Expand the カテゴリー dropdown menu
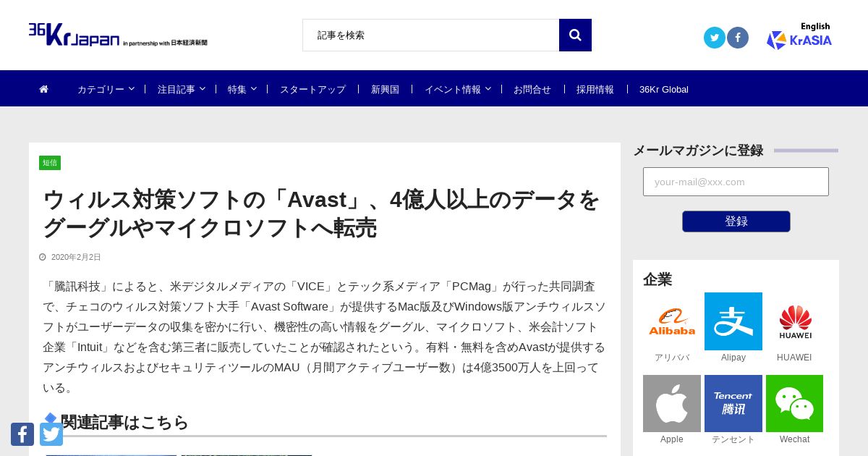The width and height of the screenshot is (868, 456). pyautogui.click(x=106, y=89)
